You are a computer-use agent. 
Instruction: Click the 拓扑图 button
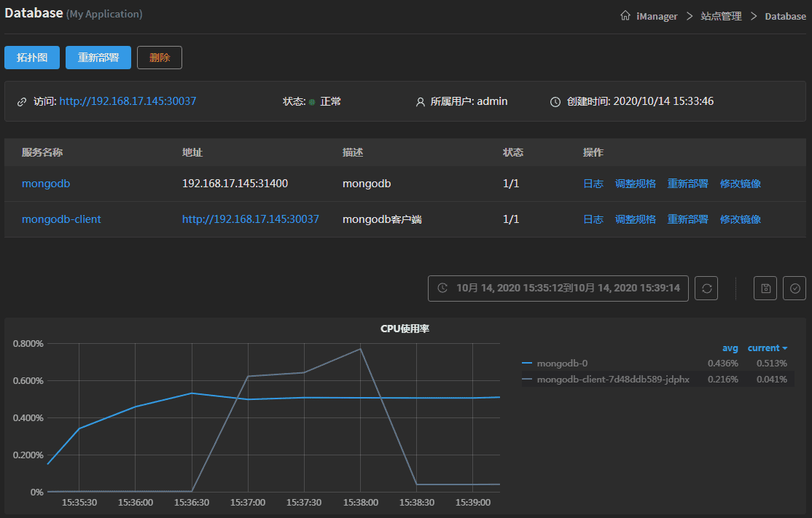32,58
